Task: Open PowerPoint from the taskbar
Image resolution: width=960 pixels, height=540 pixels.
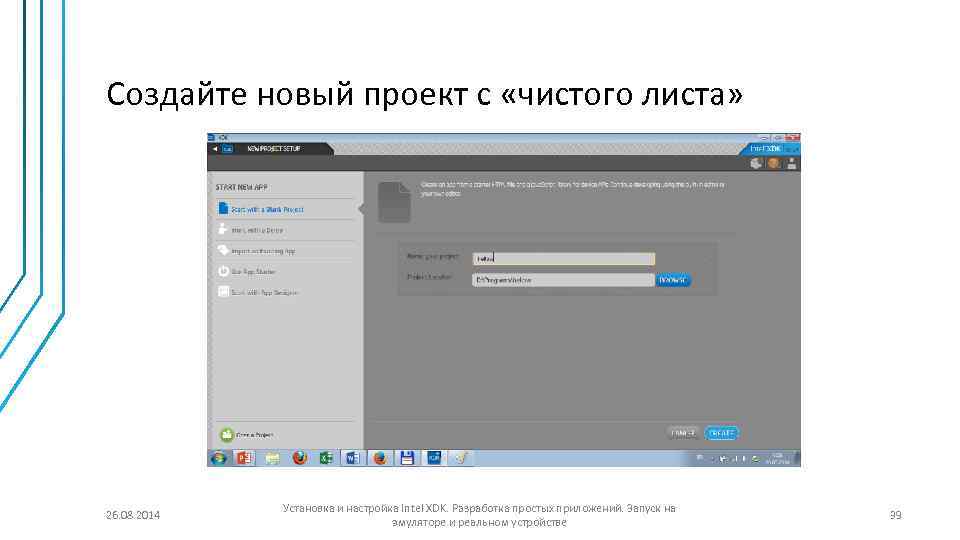Action: [x=245, y=458]
